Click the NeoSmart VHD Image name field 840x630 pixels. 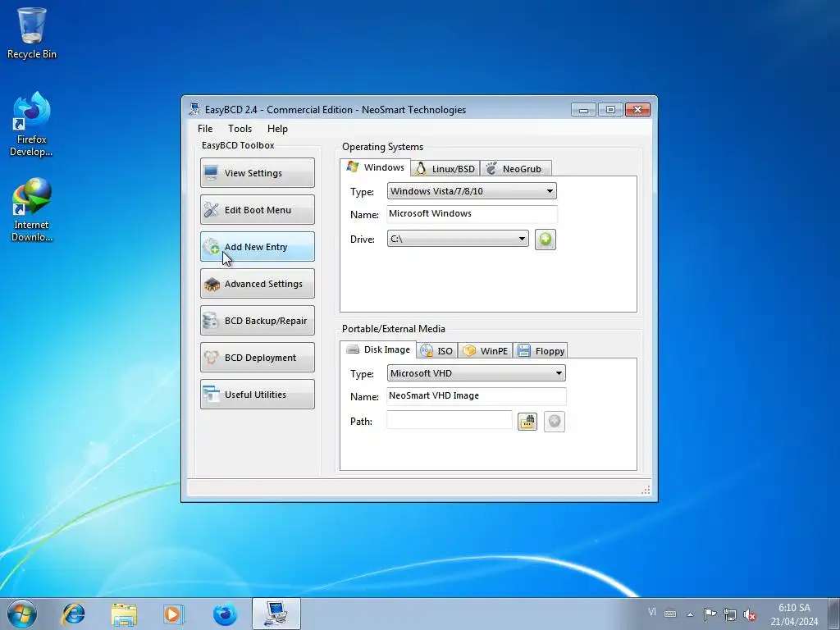477,396
